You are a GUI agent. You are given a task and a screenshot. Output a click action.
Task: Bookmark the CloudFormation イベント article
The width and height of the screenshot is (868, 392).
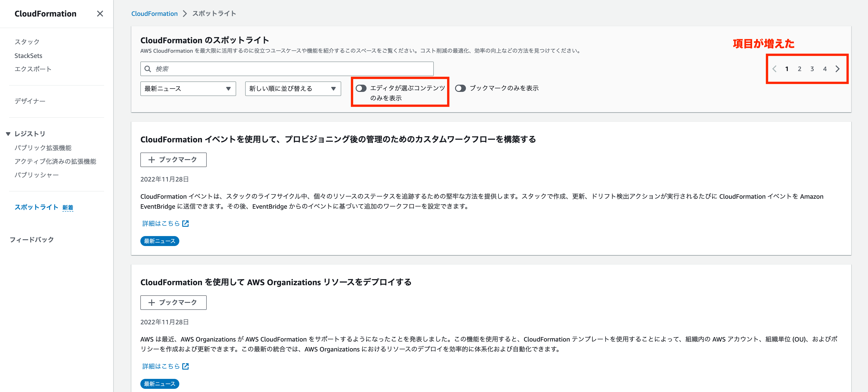[x=173, y=160]
